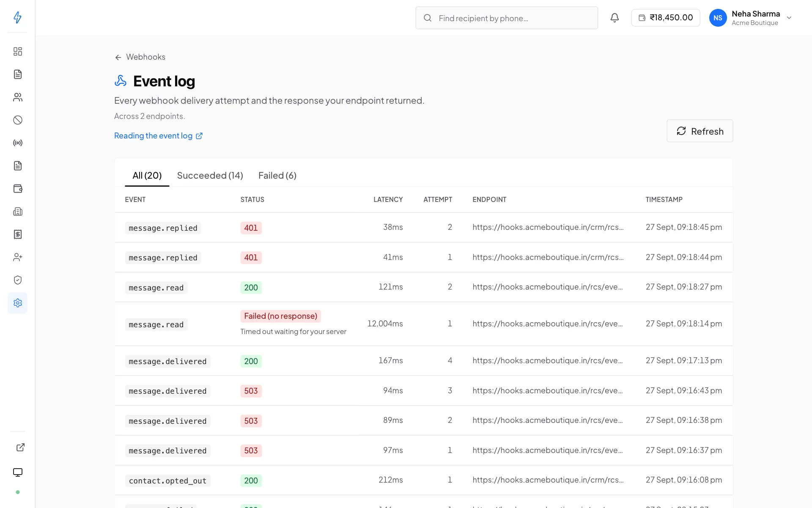Switch to the Succeeded (14) tab
The image size is (812, 508).
pyautogui.click(x=210, y=175)
